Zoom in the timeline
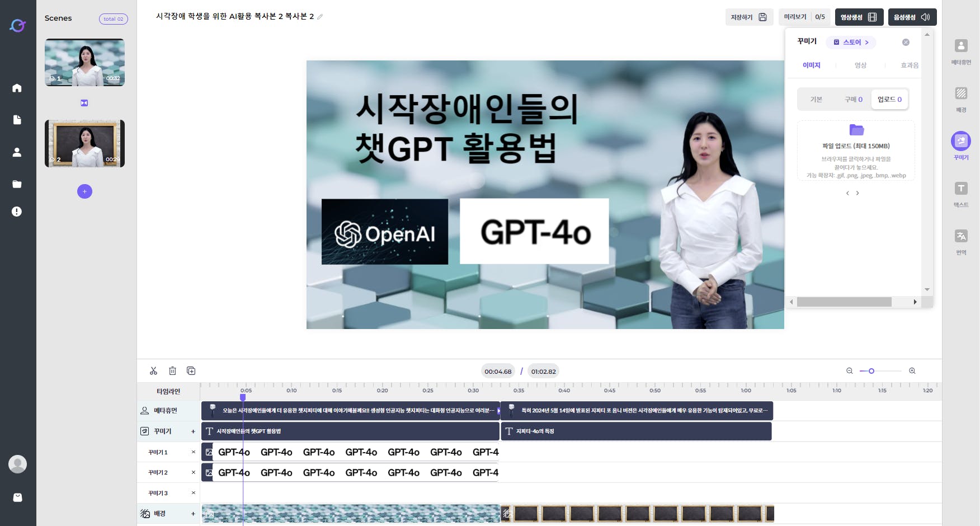Screen dimensions: 980x526 [x=912, y=371]
